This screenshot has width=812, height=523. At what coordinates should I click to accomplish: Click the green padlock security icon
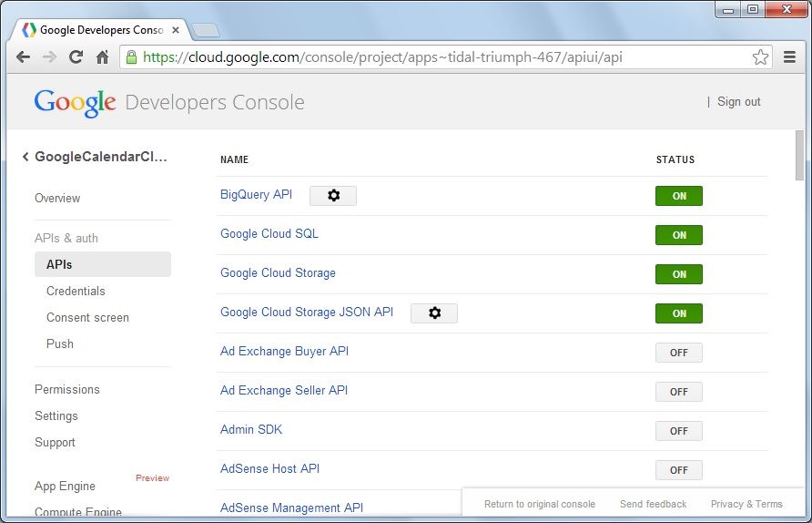point(131,57)
